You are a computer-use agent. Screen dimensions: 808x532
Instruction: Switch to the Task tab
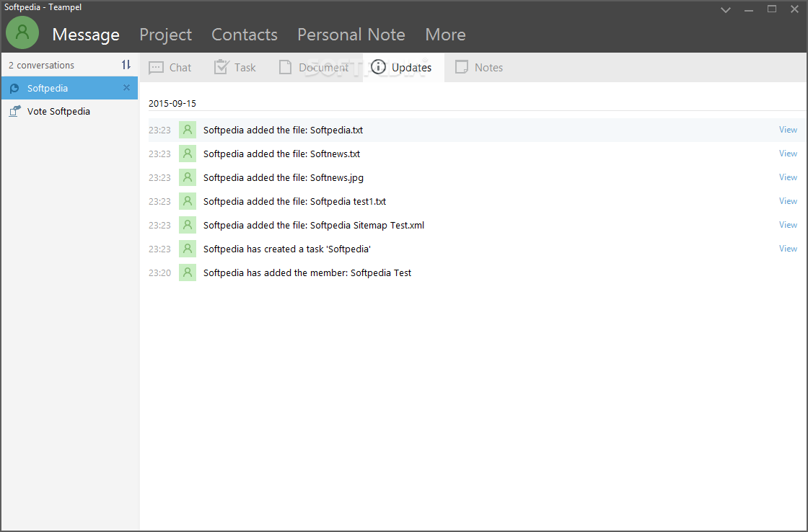(x=235, y=68)
